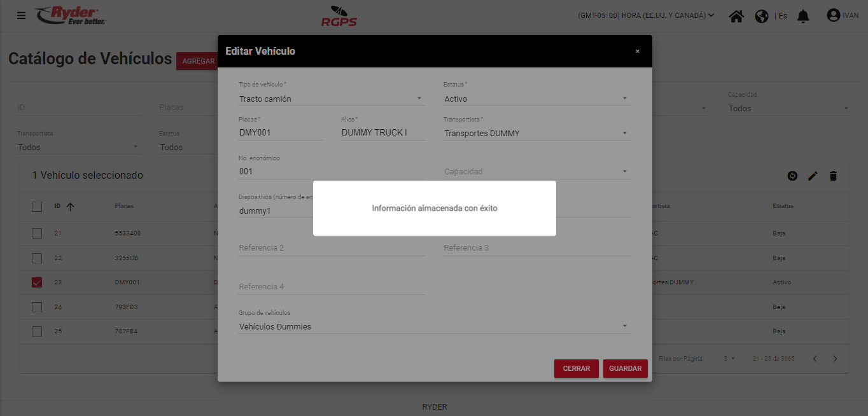Click the home icon in header
Screen dimensions: 868x416
[x=736, y=16]
